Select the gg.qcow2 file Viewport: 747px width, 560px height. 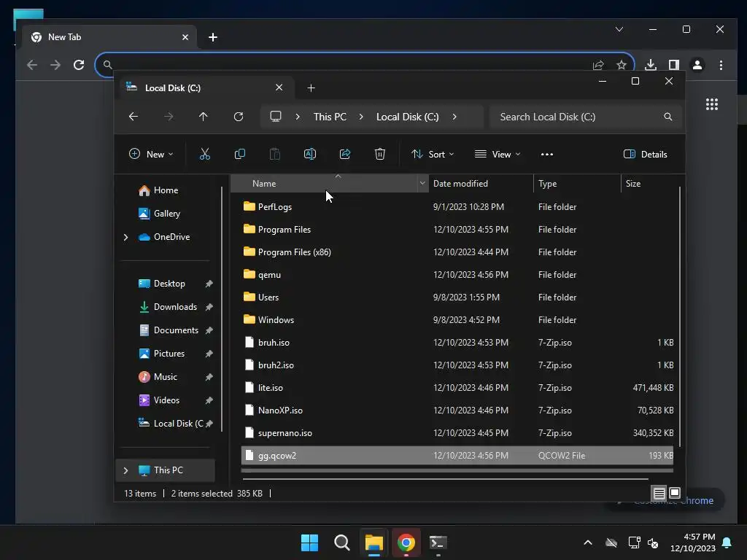tap(457, 456)
